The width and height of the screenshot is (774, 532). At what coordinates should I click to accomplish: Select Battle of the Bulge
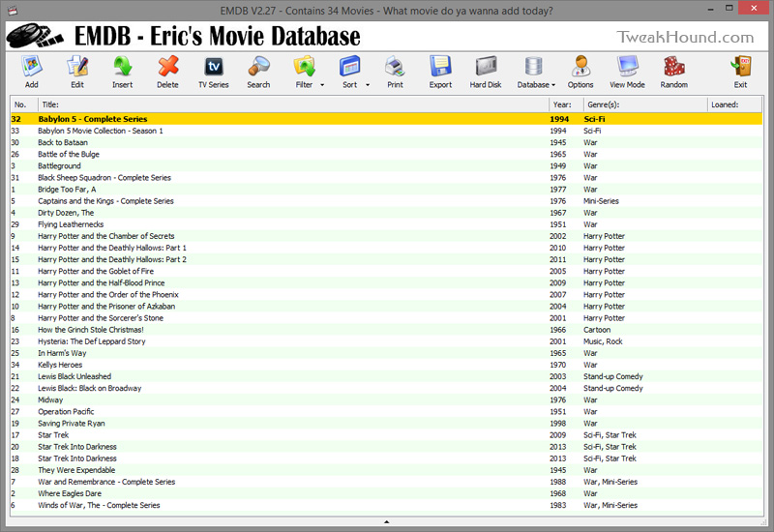point(386,154)
